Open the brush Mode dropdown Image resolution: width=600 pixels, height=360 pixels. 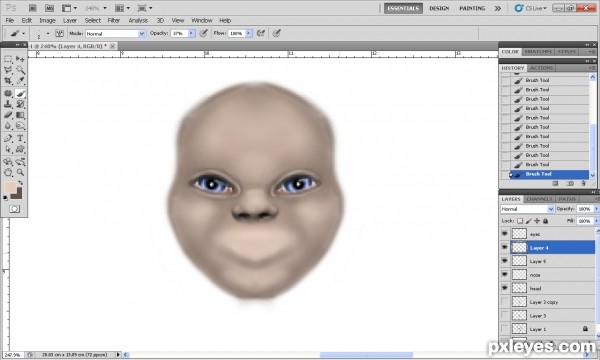(x=142, y=34)
